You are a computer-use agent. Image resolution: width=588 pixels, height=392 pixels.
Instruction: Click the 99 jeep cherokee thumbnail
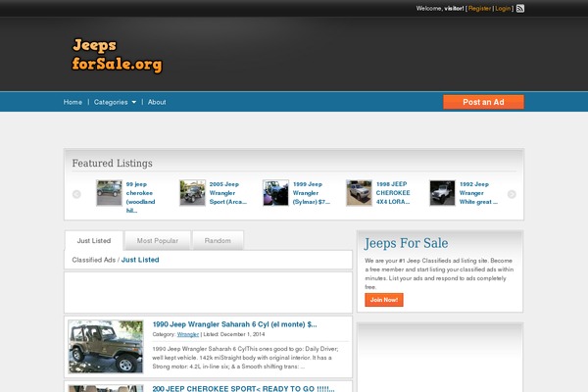[109, 193]
